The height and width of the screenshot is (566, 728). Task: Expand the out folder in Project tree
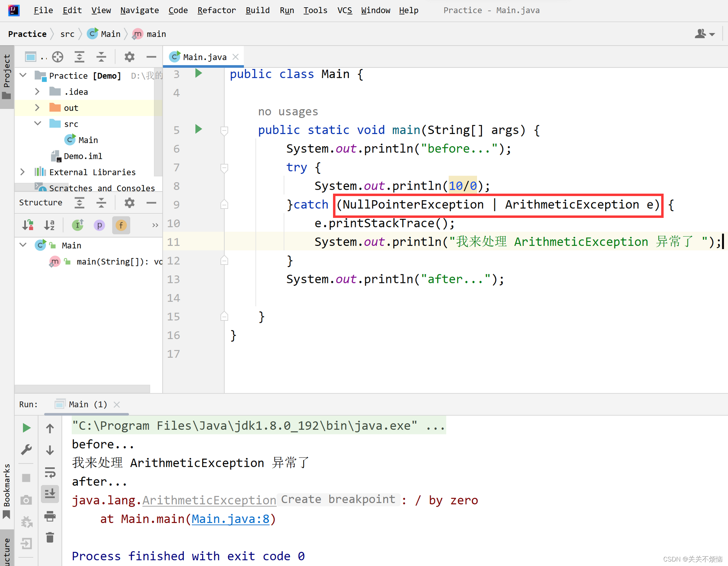click(37, 108)
